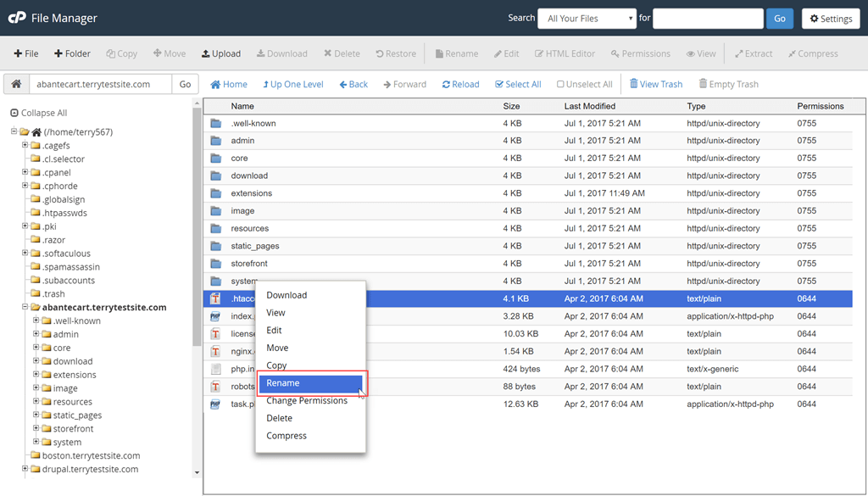The image size is (868, 496).
Task: Go Up One Level
Action: pos(292,84)
